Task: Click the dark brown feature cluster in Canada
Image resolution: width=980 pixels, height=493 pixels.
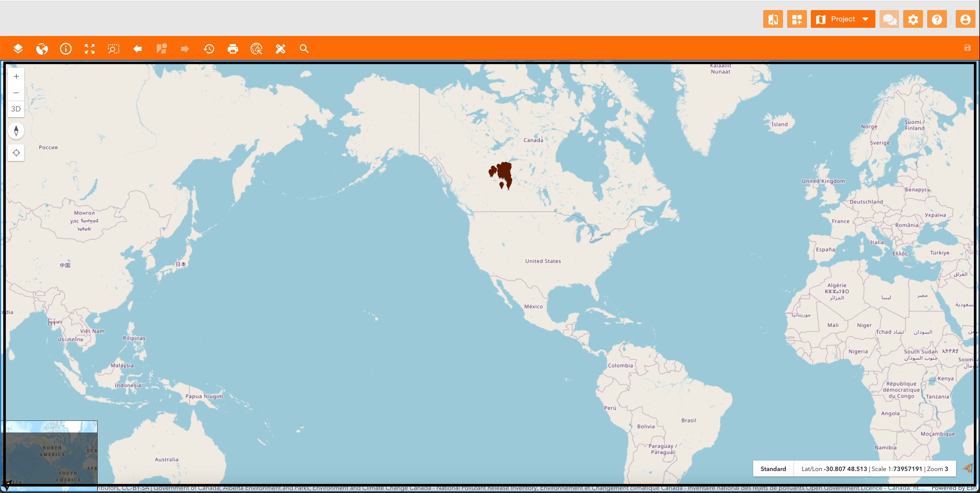Action: pos(504,173)
